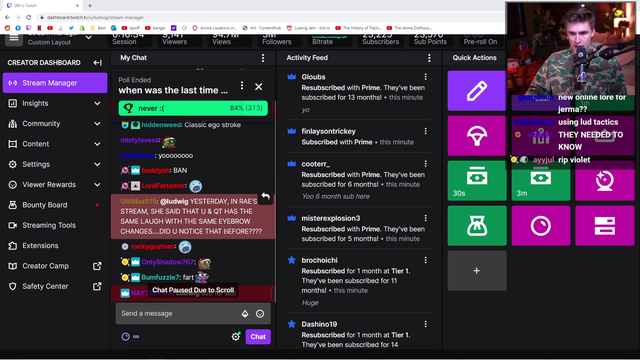
Task: Reply to the UltiMax619 highlighted message
Action: (266, 197)
